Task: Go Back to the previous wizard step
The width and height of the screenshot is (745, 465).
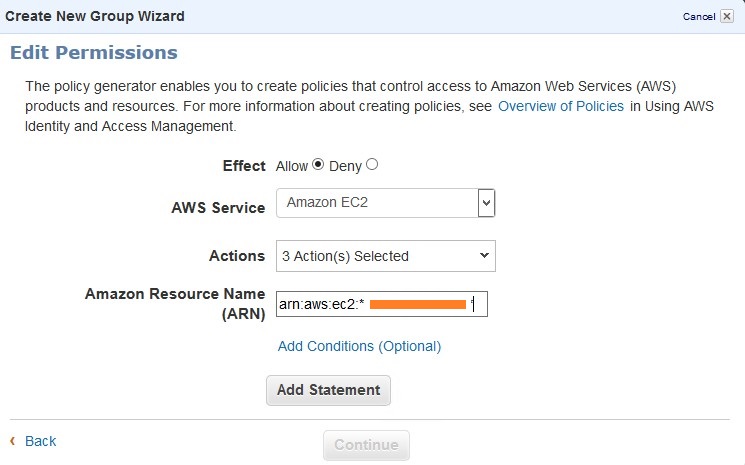Action: (x=41, y=441)
